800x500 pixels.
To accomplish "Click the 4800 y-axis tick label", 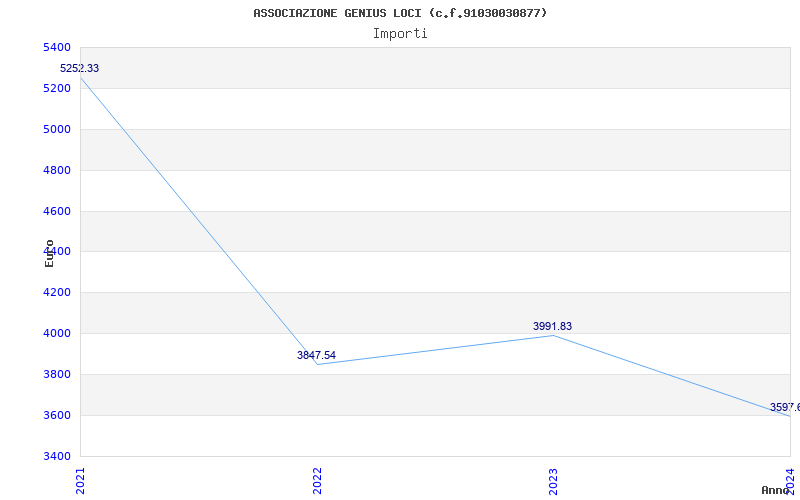I will (57, 170).
